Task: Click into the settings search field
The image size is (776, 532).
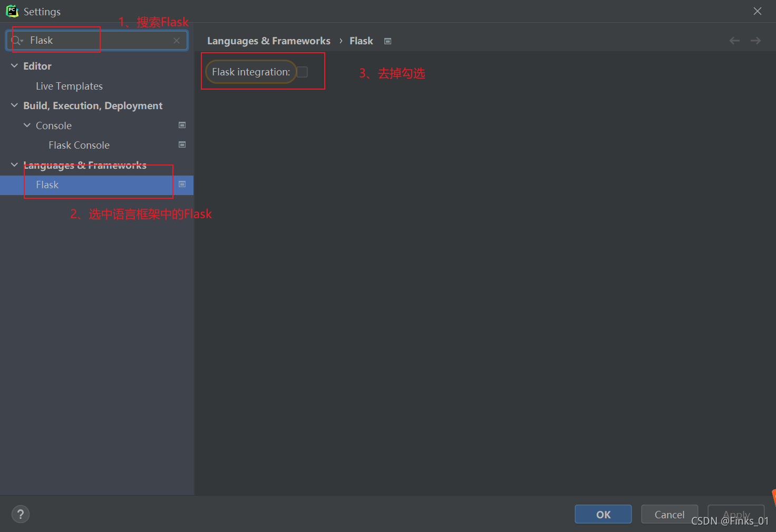Action: [x=97, y=41]
